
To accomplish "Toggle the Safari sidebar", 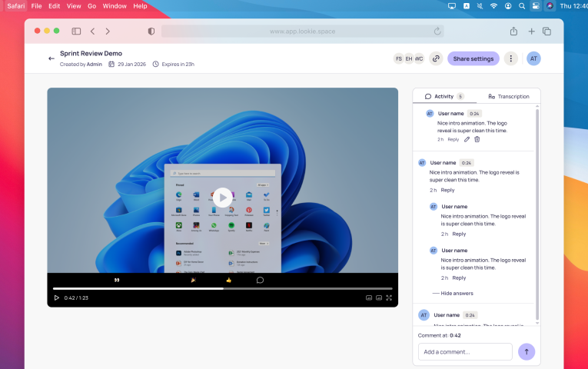I will click(76, 32).
